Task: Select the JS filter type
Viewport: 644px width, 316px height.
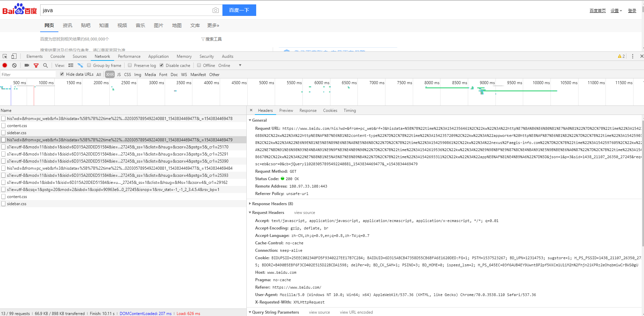Action: (x=119, y=74)
